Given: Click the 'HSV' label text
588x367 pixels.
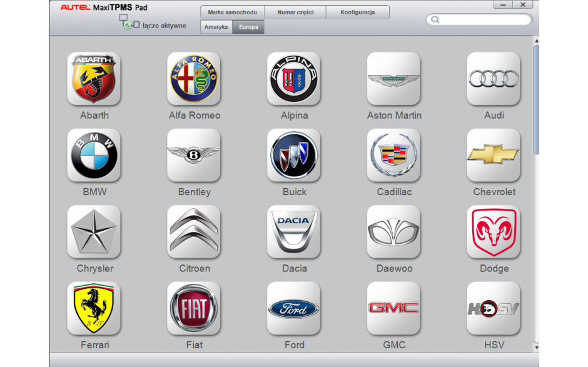Looking at the screenshot, I should 494,345.
